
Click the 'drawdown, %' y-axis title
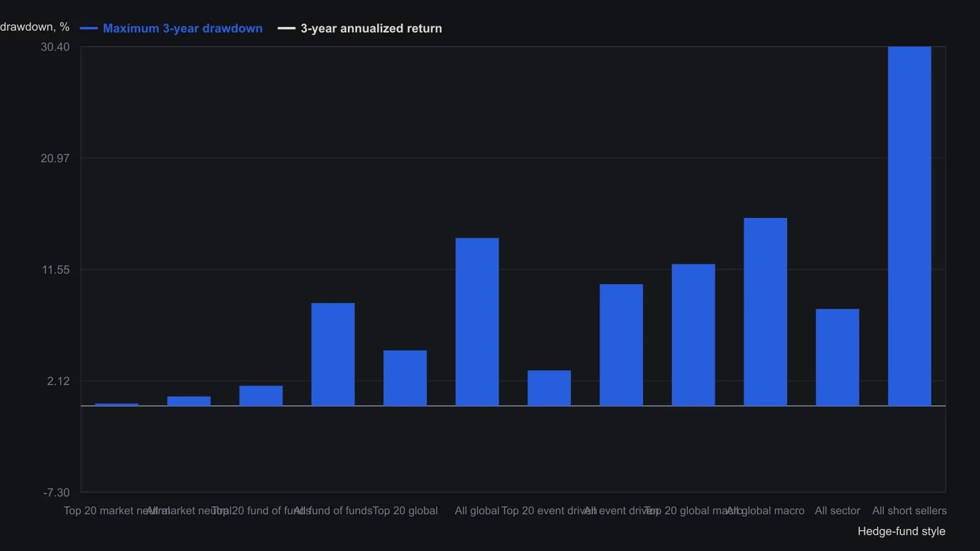coord(34,27)
